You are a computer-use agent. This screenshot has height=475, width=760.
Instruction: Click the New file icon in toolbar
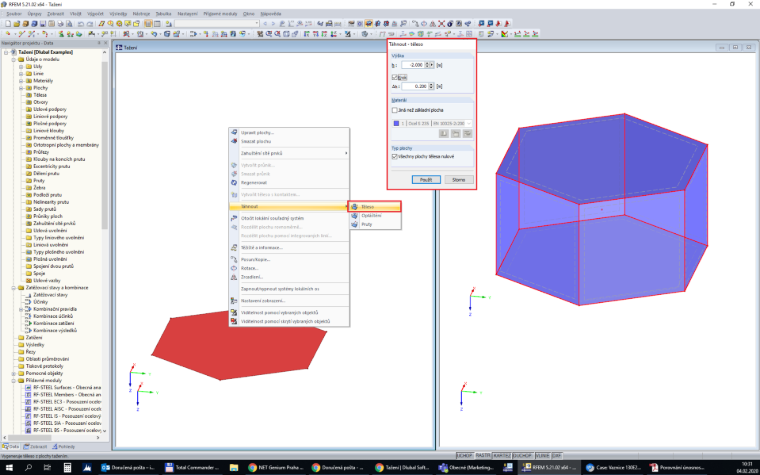click(x=8, y=23)
